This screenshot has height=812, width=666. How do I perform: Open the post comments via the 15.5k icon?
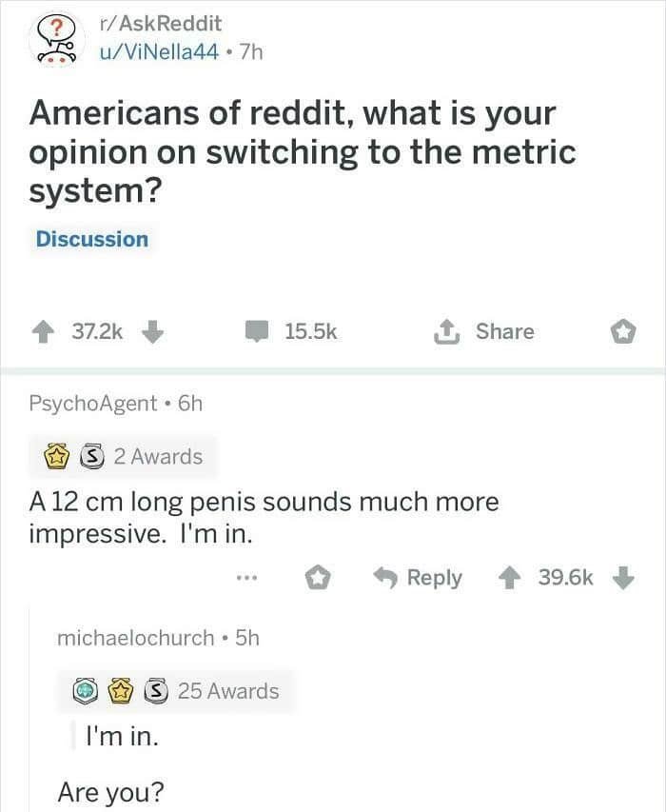click(x=257, y=331)
